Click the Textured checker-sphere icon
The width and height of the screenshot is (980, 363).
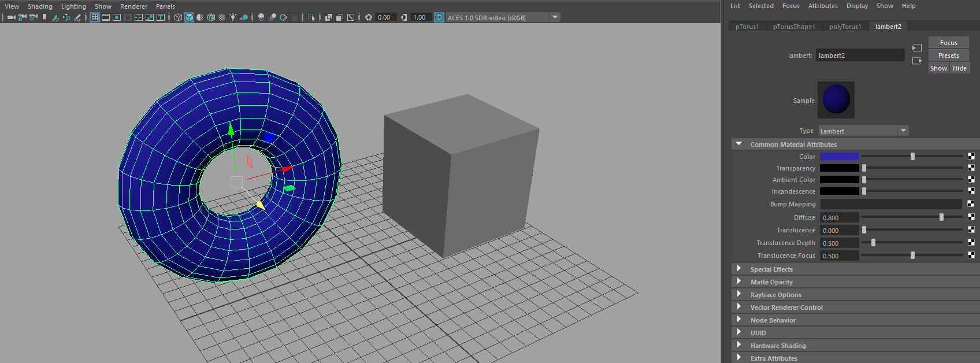[222, 17]
